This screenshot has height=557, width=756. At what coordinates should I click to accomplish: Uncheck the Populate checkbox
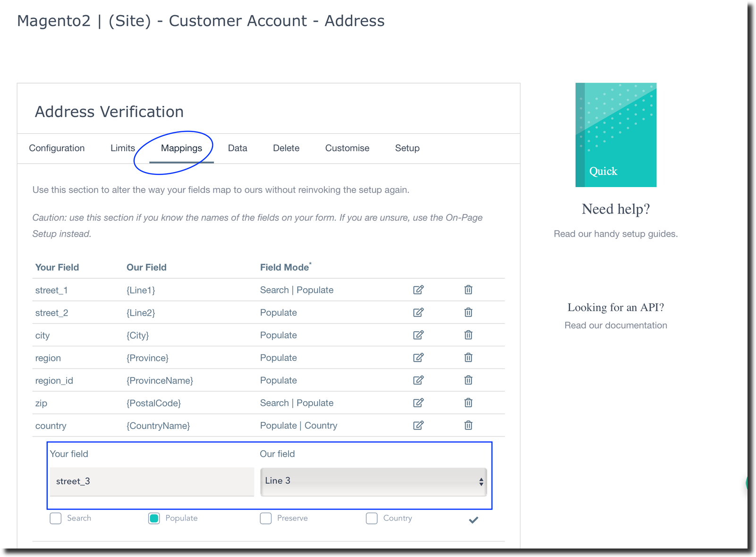click(x=154, y=518)
